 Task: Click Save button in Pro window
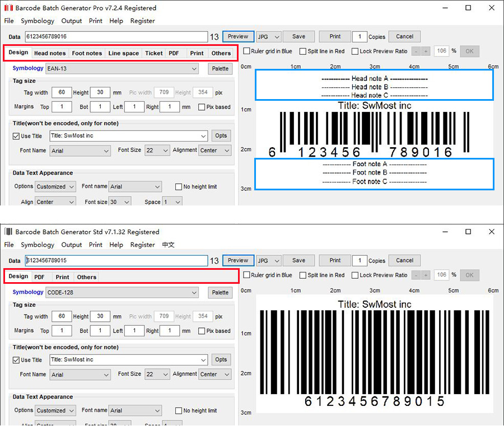(x=298, y=36)
